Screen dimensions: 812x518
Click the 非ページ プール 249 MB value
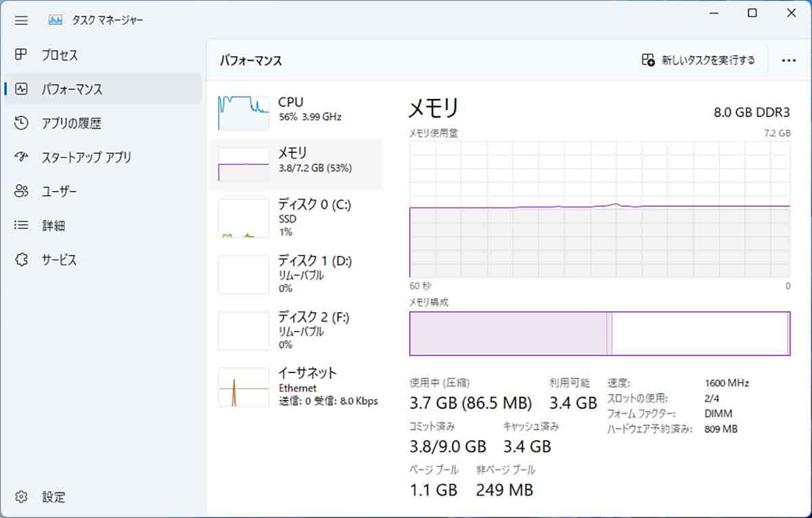[x=505, y=490]
